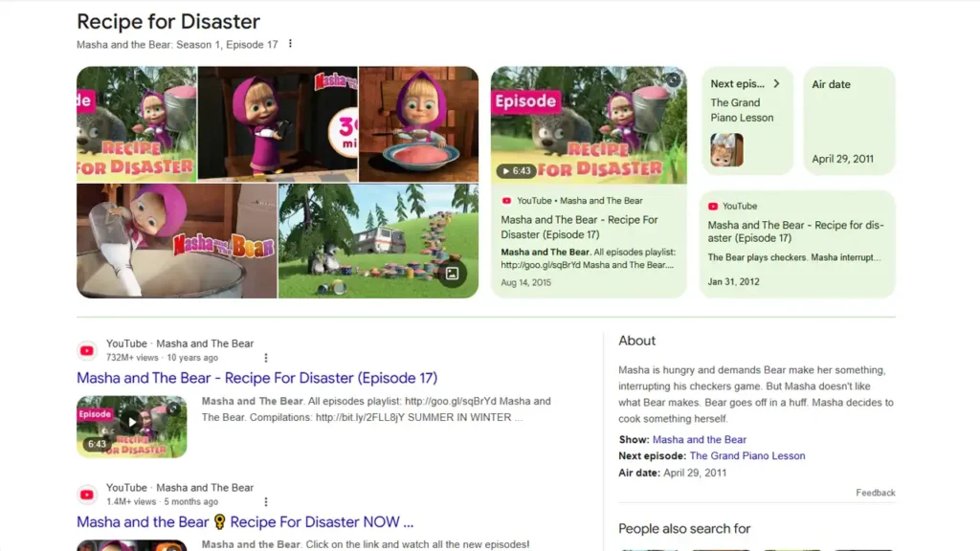Expand the Next episode chevron
Image resolution: width=980 pixels, height=551 pixels.
777,84
